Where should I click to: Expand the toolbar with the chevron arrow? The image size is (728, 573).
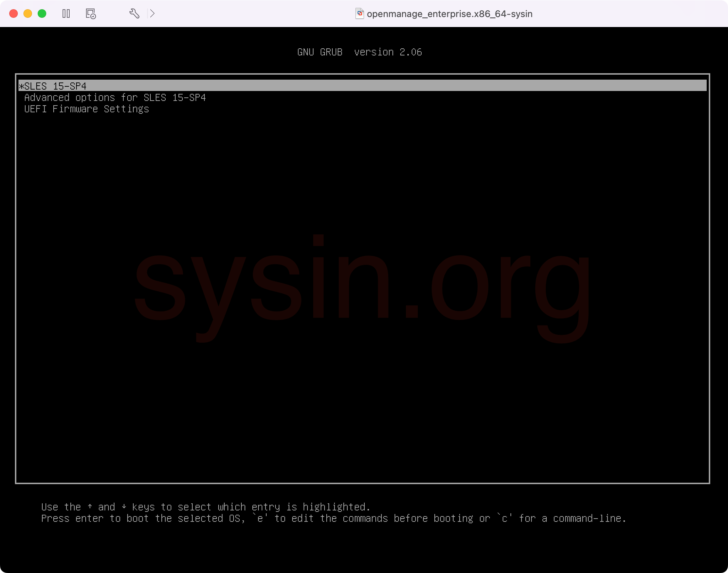click(x=152, y=14)
